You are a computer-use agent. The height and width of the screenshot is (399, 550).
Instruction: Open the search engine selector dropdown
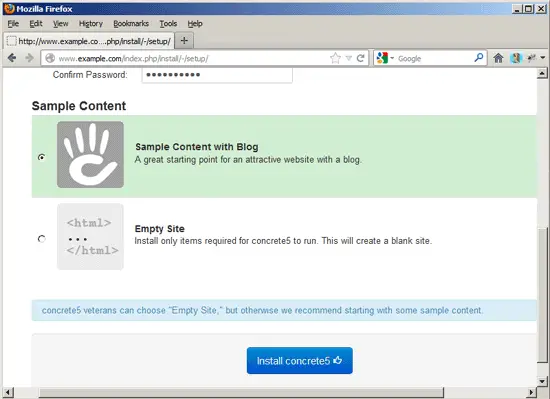tap(392, 58)
